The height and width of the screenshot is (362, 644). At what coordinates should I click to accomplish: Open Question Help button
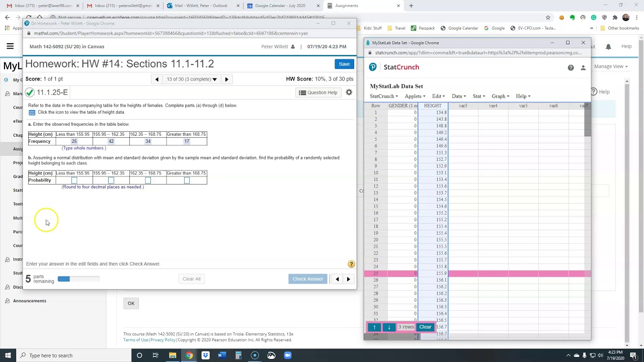tap(318, 93)
